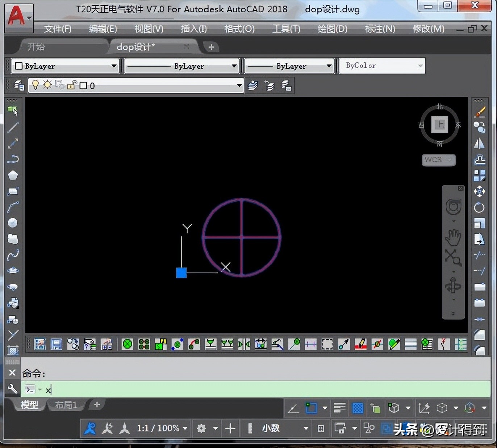
Task: Click the WCS coordinate system button
Action: click(438, 160)
